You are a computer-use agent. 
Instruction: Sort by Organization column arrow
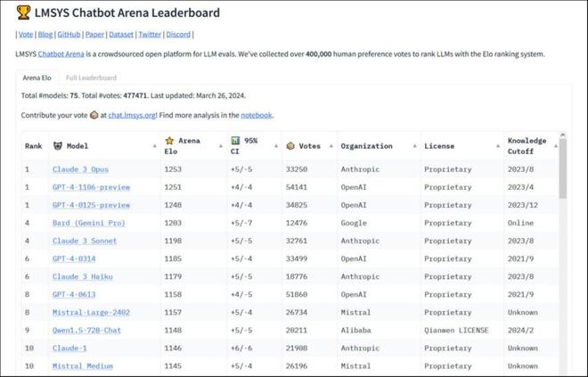click(415, 146)
